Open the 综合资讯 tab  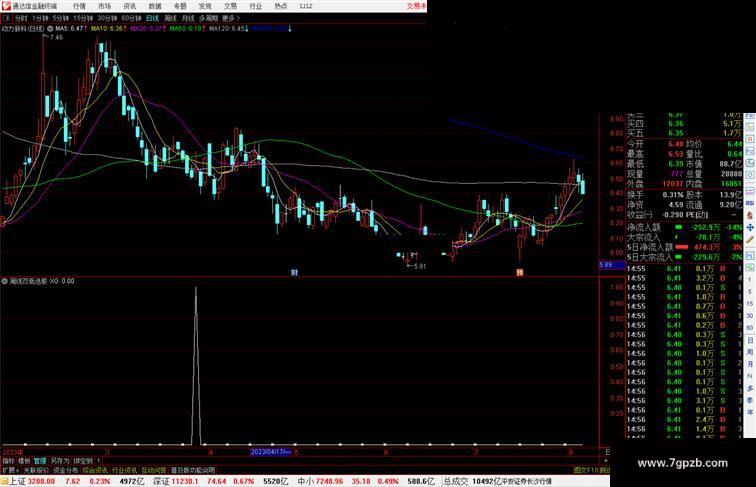(95, 470)
